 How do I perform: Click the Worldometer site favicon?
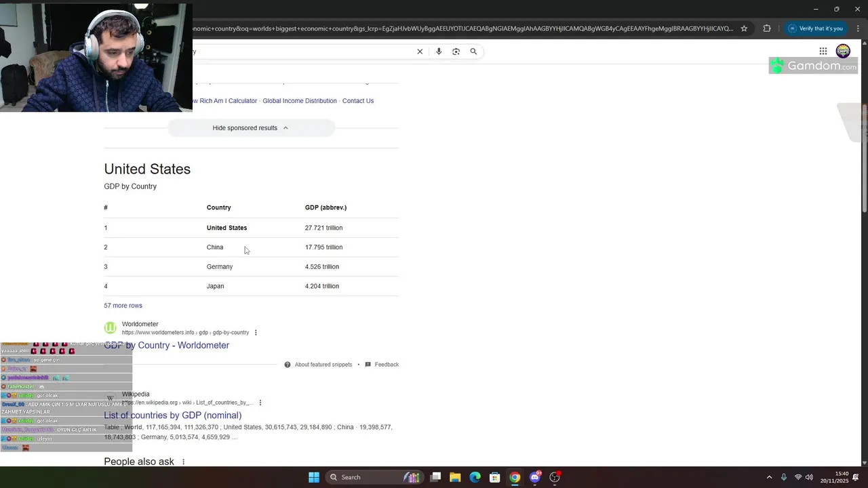pos(110,328)
